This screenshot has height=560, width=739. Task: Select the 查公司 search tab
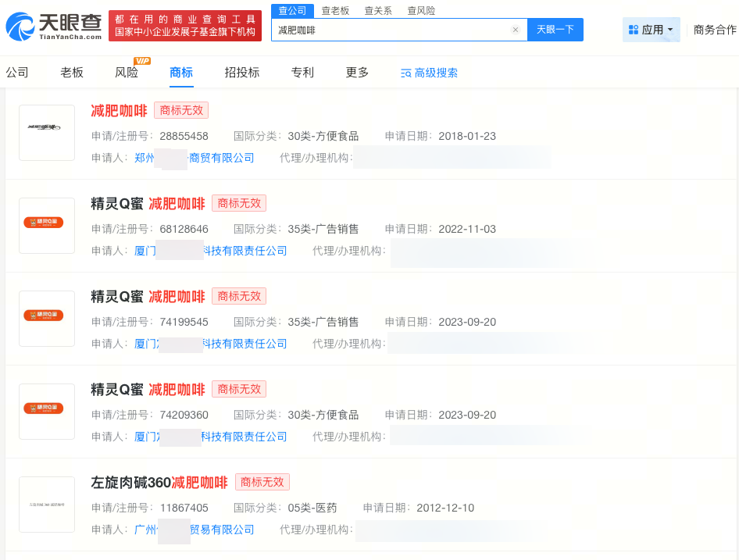(292, 10)
